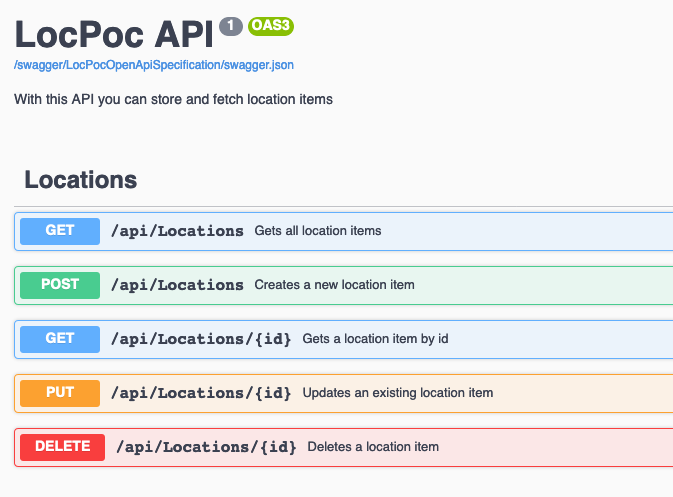Viewport: 673px width, 497px height.
Task: Expand 'Updates an existing location item' operation
Action: [x=397, y=393]
